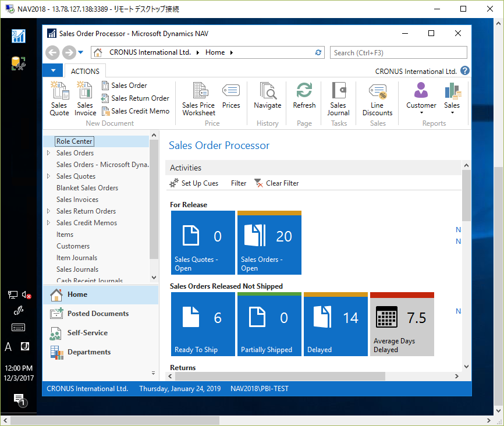Open the Sales Price Worksheet
Image resolution: width=504 pixels, height=426 pixels.
(198, 99)
